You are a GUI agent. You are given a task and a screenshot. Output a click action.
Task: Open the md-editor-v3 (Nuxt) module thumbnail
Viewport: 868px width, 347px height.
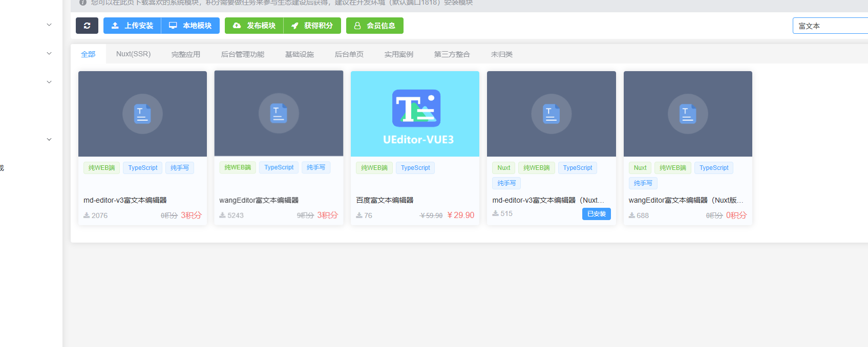click(x=552, y=114)
